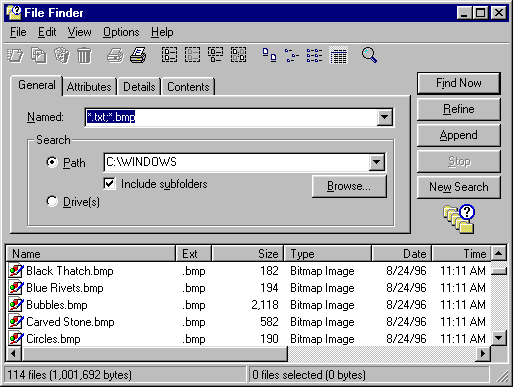This screenshot has width=513, height=387.
Task: Open the Path C:\WINDOWS dropdown arrow
Action: point(377,162)
